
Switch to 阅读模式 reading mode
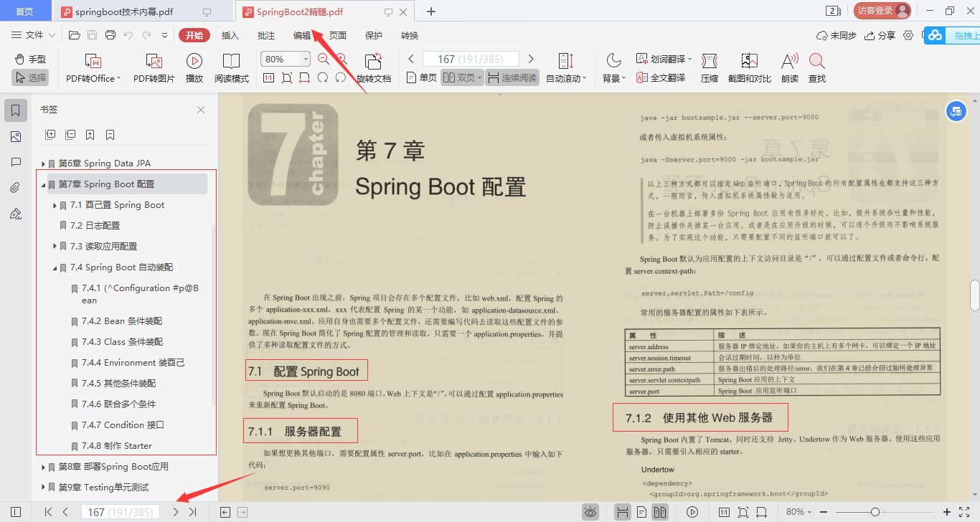231,69
